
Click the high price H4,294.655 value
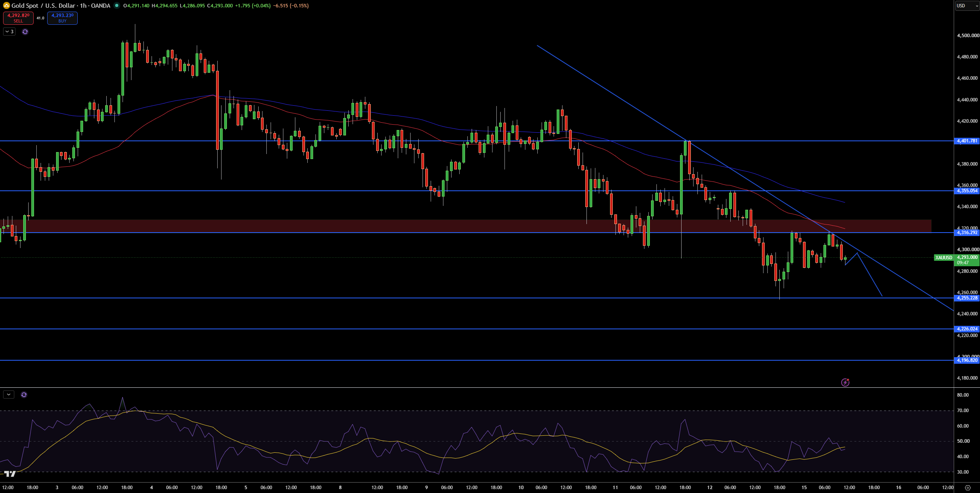tap(164, 5)
